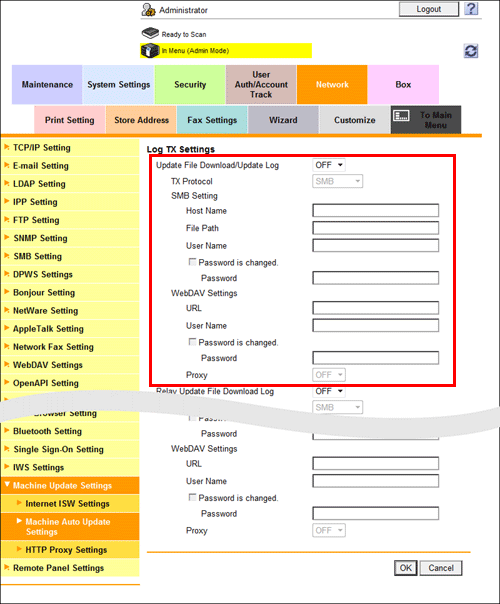Open IPP Setting menu item

[x=70, y=202]
